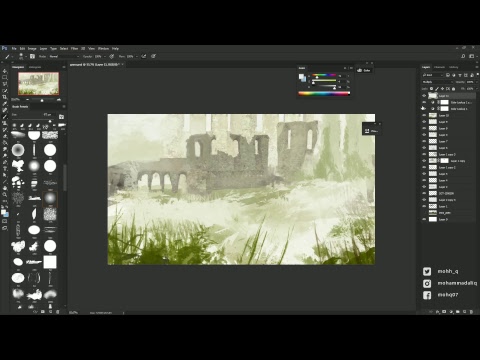
Task: Lock image pixels using the brush lock icon
Action: (437, 89)
